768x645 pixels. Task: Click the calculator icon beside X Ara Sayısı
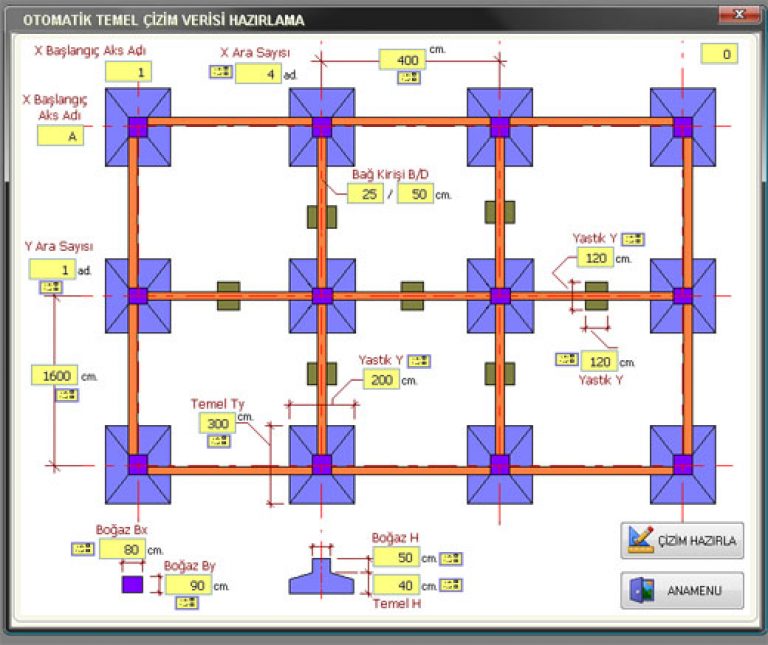(x=221, y=72)
